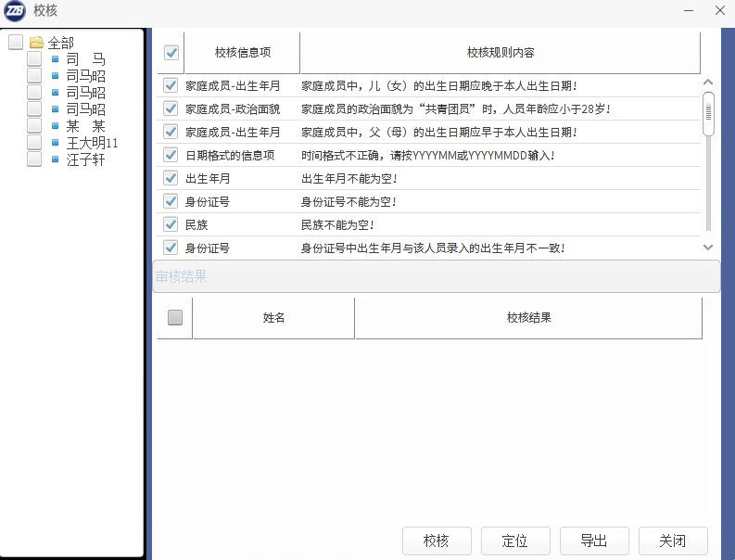Click the blue node icon beside 某 某

[56, 126]
